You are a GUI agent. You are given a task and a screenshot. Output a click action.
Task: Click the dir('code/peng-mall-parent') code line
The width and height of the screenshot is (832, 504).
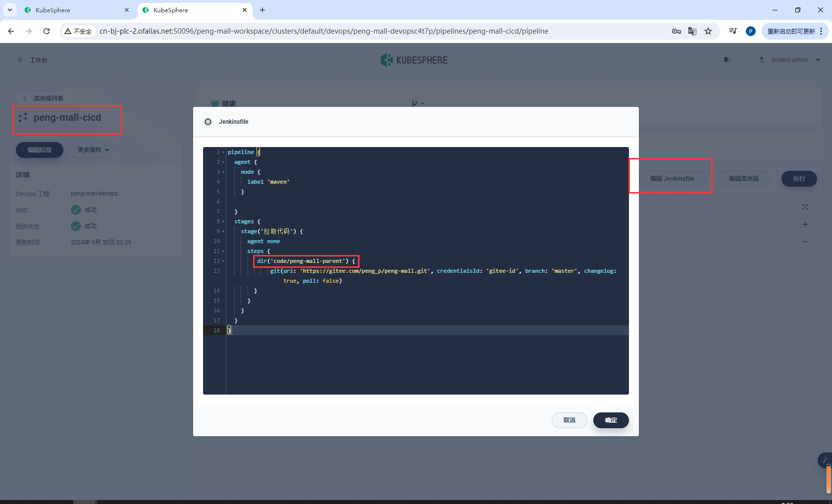pyautogui.click(x=306, y=261)
